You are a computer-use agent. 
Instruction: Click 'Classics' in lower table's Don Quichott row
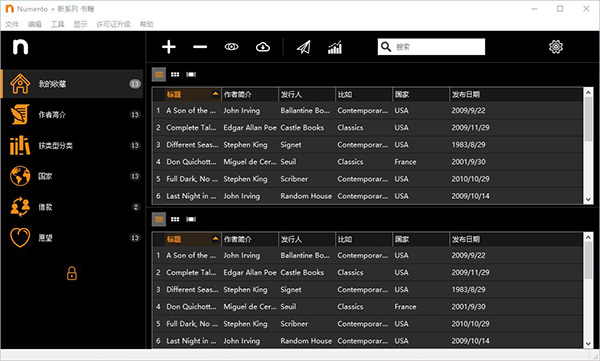[x=350, y=307]
